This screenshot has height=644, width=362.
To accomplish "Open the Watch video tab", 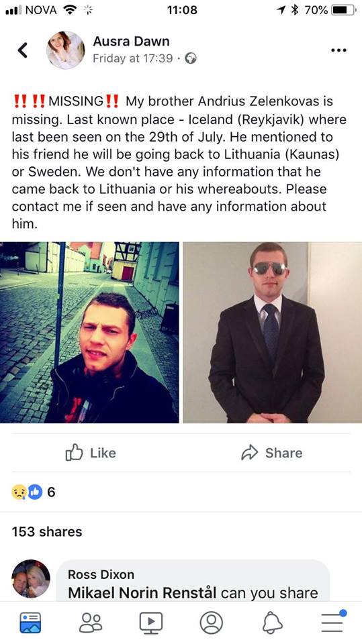I will click(151, 623).
